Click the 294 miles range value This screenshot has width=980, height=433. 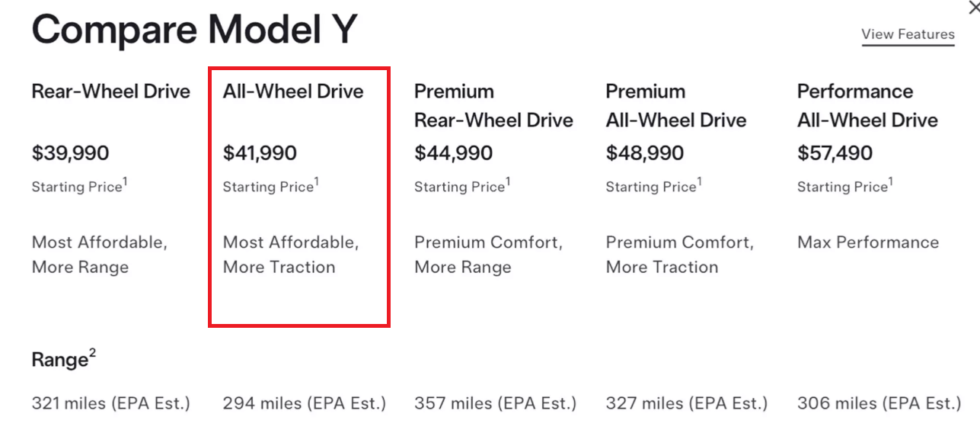click(x=304, y=403)
